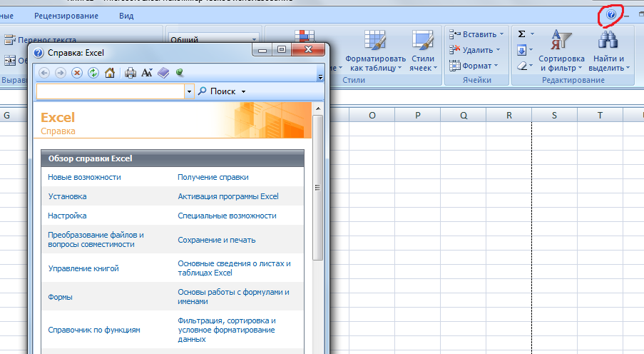Expand the AutoSum dropdown arrow
This screenshot has height=354, width=644.
coord(532,34)
